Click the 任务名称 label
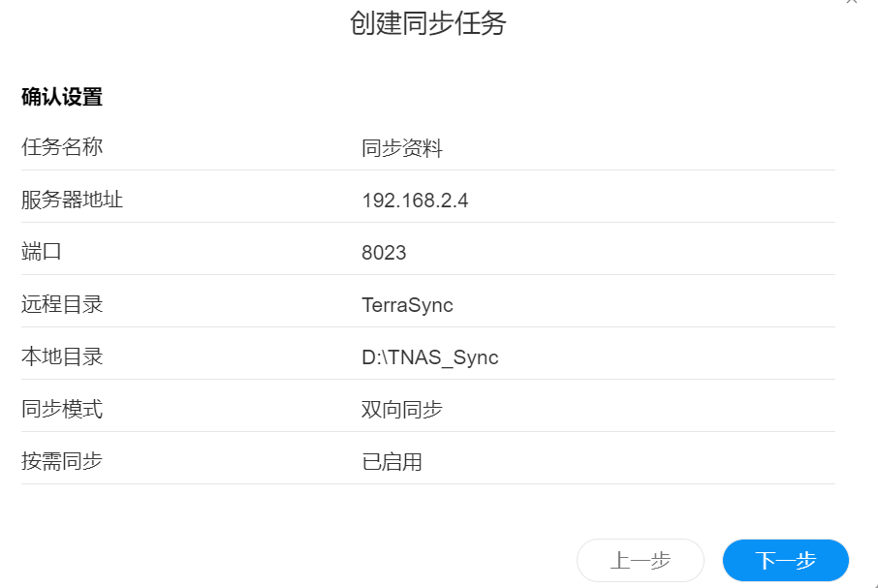This screenshot has height=588, width=878. (x=62, y=147)
